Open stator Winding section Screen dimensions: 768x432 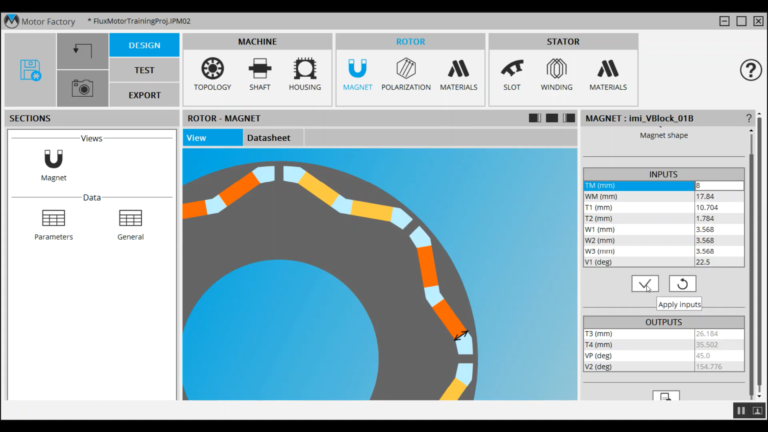(556, 74)
